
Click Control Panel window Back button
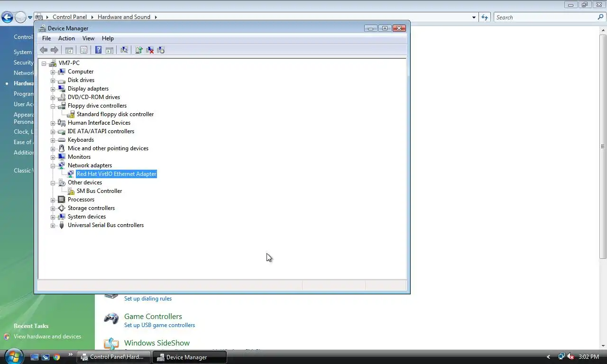coord(7,18)
